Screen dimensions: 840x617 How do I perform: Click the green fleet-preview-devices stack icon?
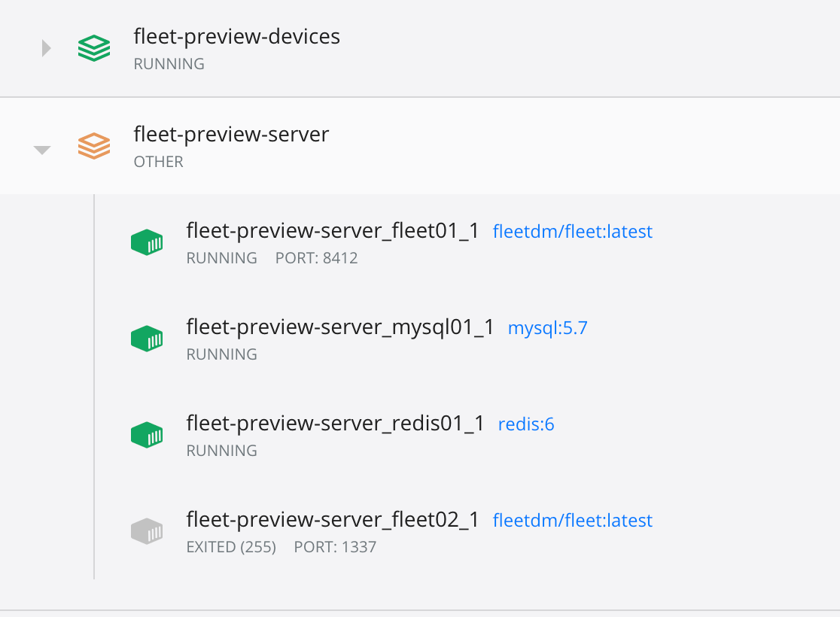click(93, 47)
